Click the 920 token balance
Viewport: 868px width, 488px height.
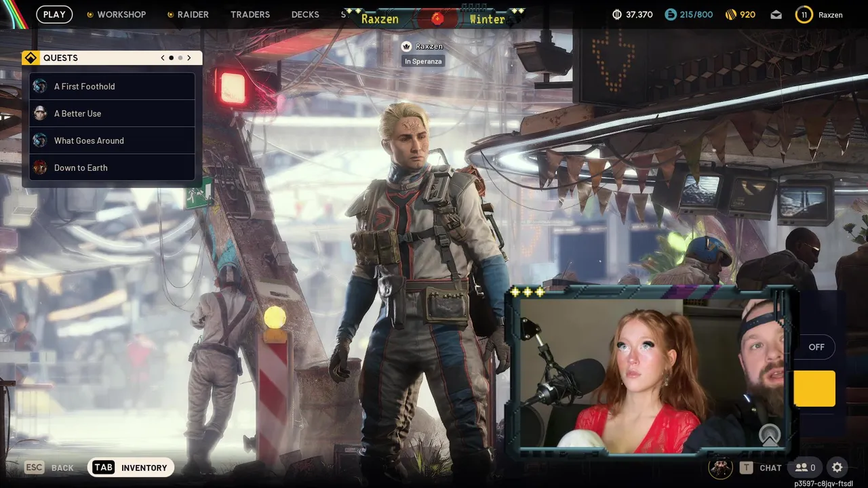click(748, 15)
